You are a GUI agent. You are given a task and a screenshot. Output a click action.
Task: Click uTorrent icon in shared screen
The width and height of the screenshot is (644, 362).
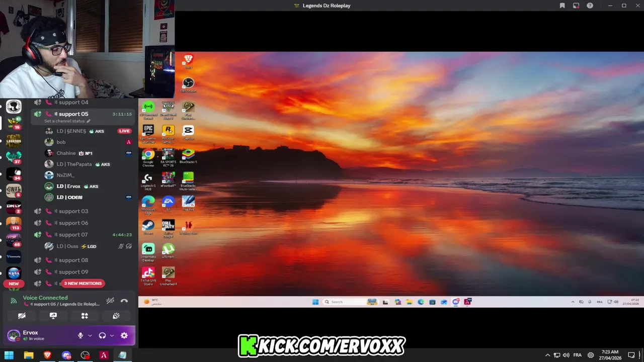click(168, 251)
